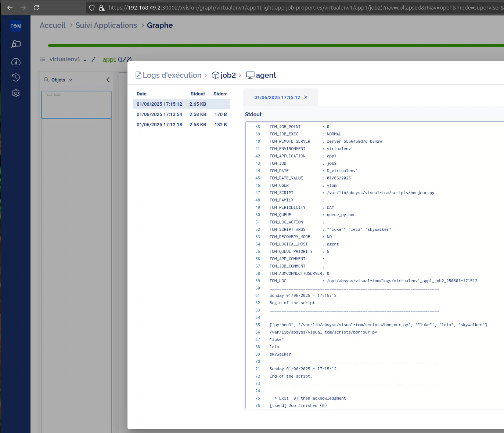The width and height of the screenshot is (504, 433).
Task: Select log row 01/06/2025 17:15:12
Action: (181, 104)
